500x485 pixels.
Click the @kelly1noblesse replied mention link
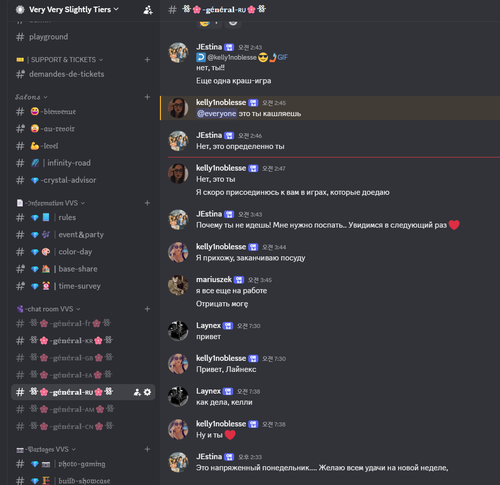pyautogui.click(x=232, y=57)
